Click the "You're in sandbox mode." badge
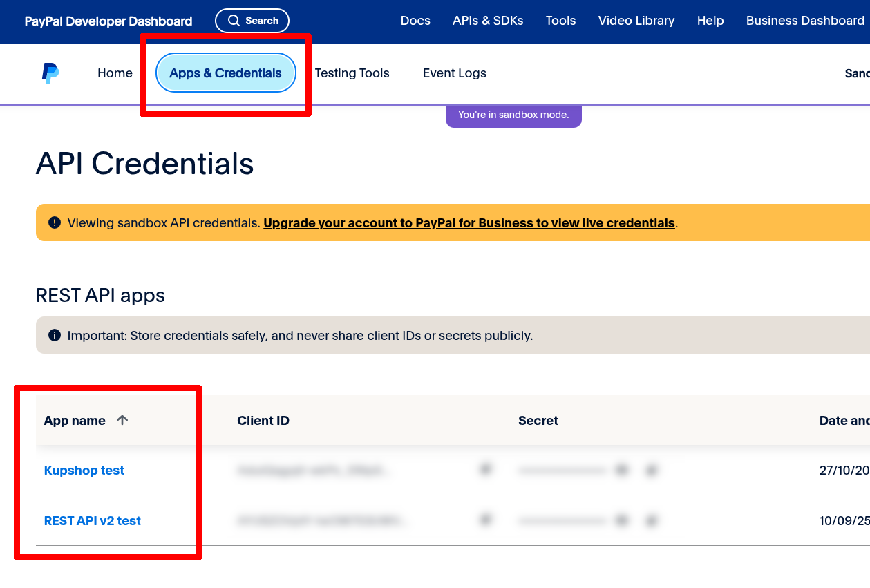Screen dimensions: 870x588 [x=513, y=115]
